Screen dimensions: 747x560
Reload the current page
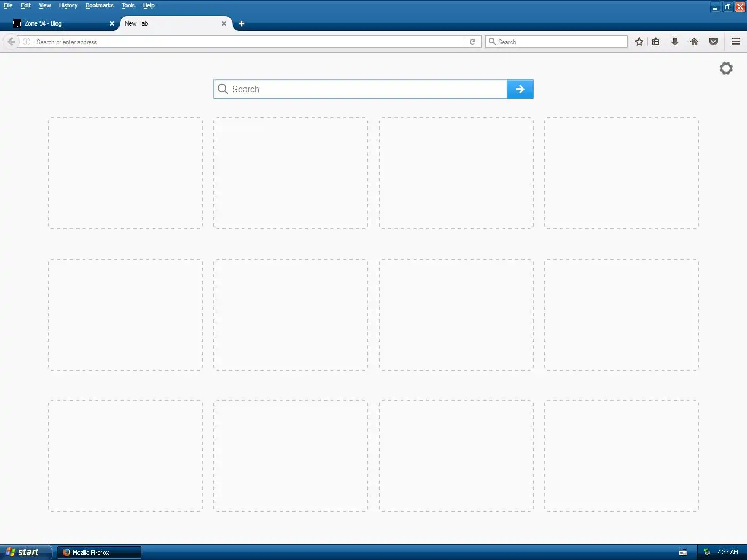(472, 42)
